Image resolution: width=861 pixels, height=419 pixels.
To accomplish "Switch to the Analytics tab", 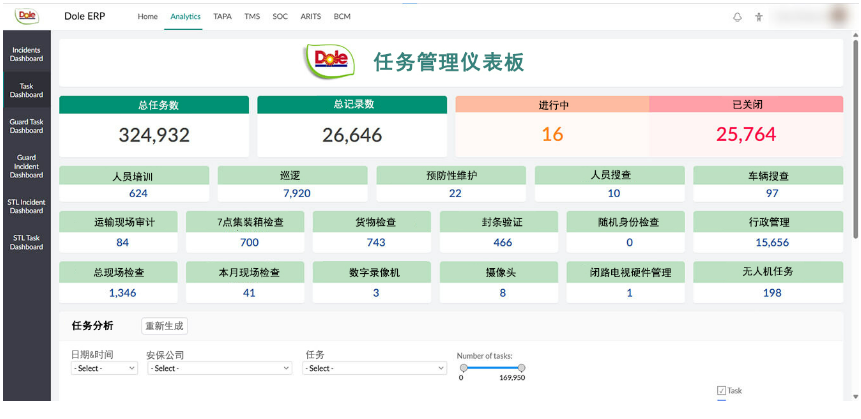I will point(185,16).
